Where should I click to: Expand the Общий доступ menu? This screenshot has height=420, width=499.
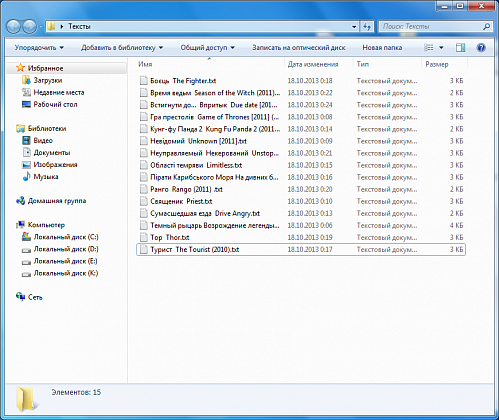coord(208,48)
